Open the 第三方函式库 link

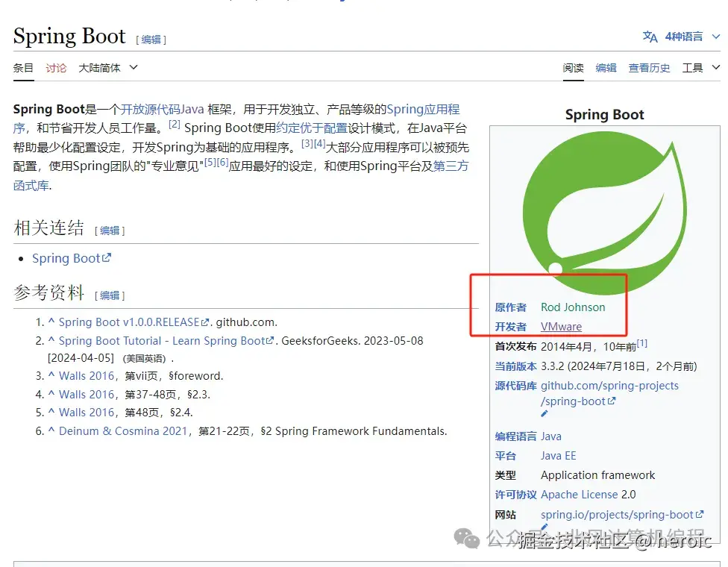point(451,166)
